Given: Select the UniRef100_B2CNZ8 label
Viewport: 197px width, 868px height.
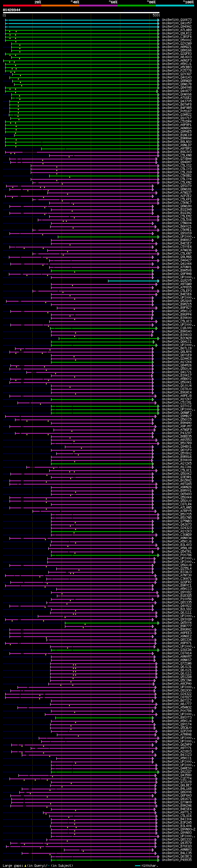Looking at the screenshot, I should point(177,338).
